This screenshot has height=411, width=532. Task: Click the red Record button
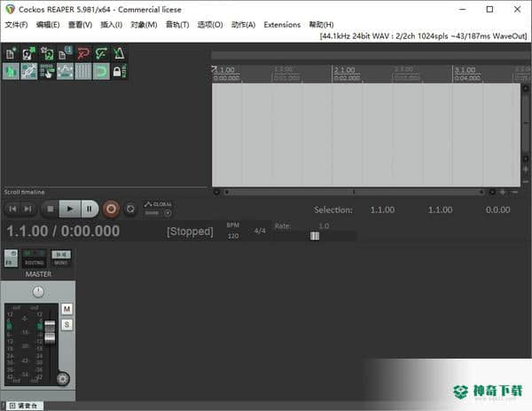pyautogui.click(x=111, y=209)
